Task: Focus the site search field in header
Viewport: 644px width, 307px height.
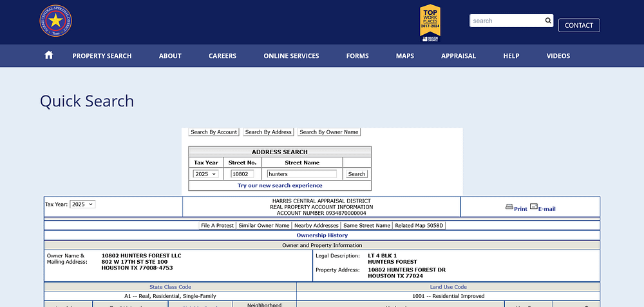Action: point(507,21)
